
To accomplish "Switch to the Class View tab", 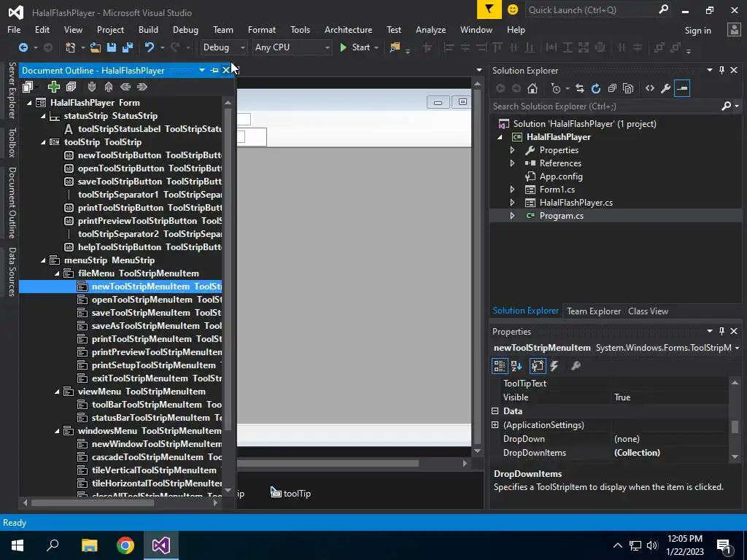I will click(648, 311).
